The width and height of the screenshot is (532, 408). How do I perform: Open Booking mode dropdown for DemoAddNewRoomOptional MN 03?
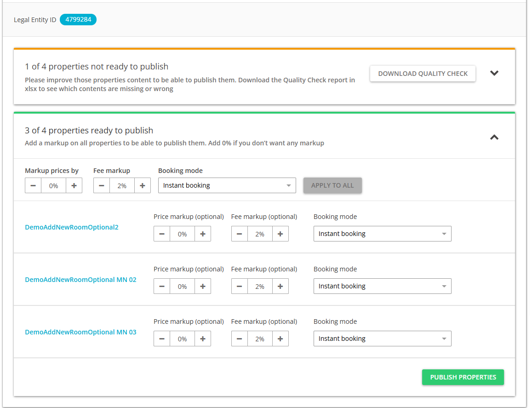383,339
